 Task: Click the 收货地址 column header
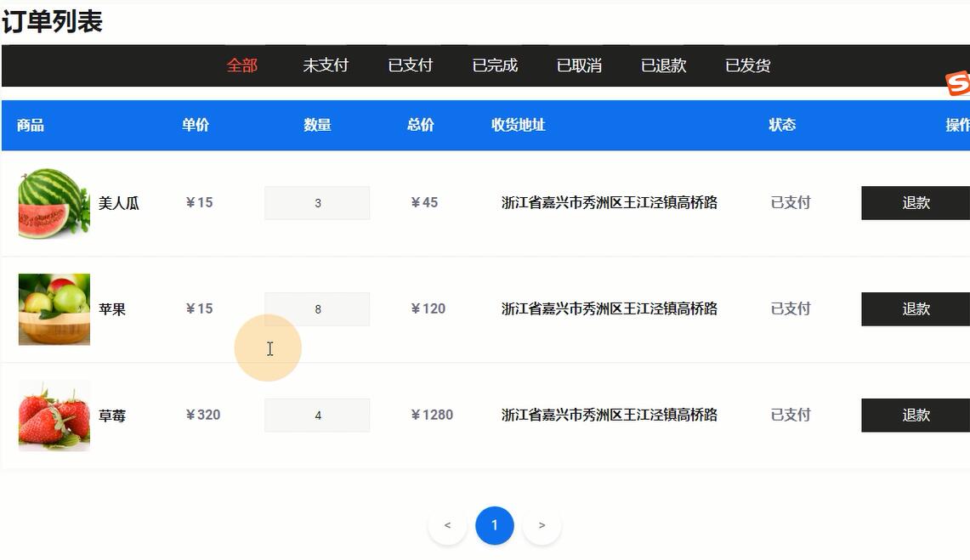[x=519, y=125]
